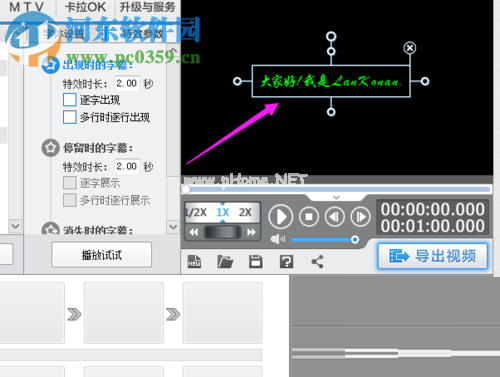Screen dimensions: 500x377
Task: Click left resize handle of subtitle box
Action: 237,81
